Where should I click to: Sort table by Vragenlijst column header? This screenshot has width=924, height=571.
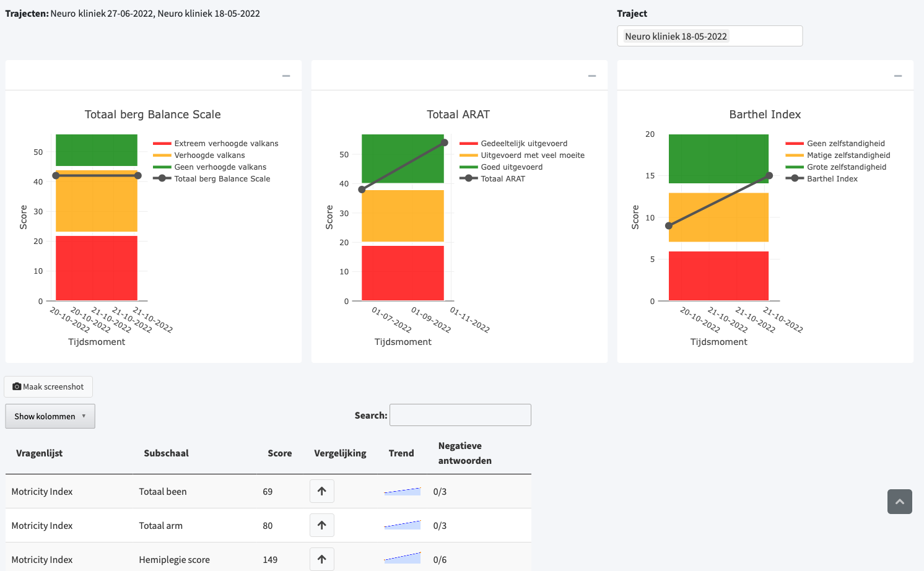pos(39,453)
